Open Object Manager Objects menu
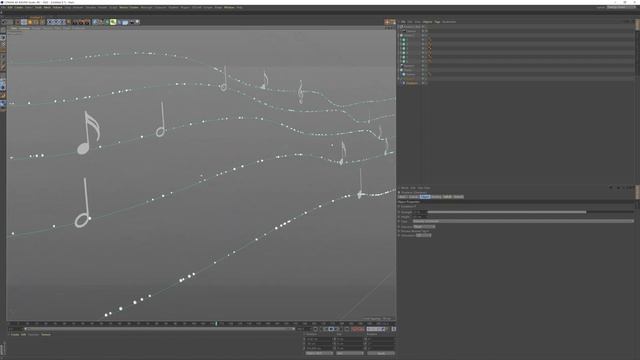 [427, 22]
